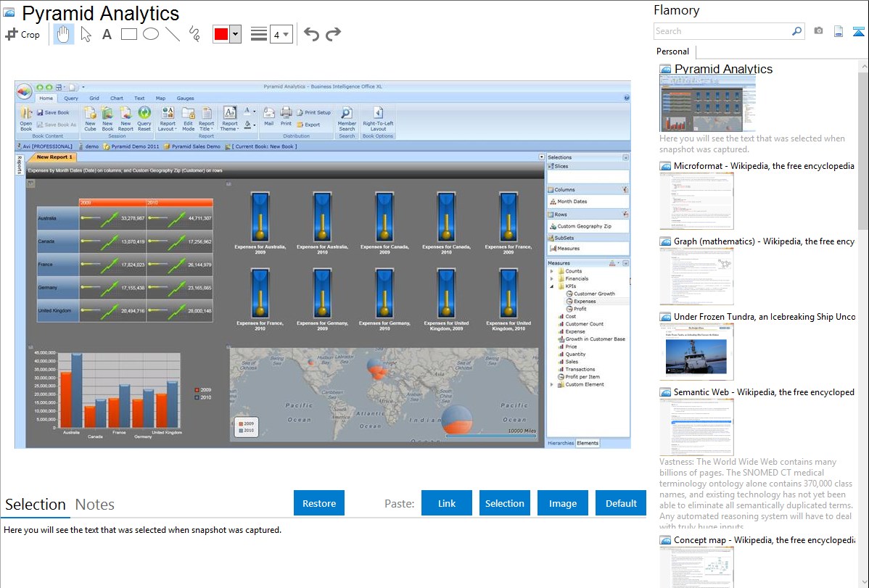
Task: Select the freehand scribble tool
Action: (x=194, y=34)
